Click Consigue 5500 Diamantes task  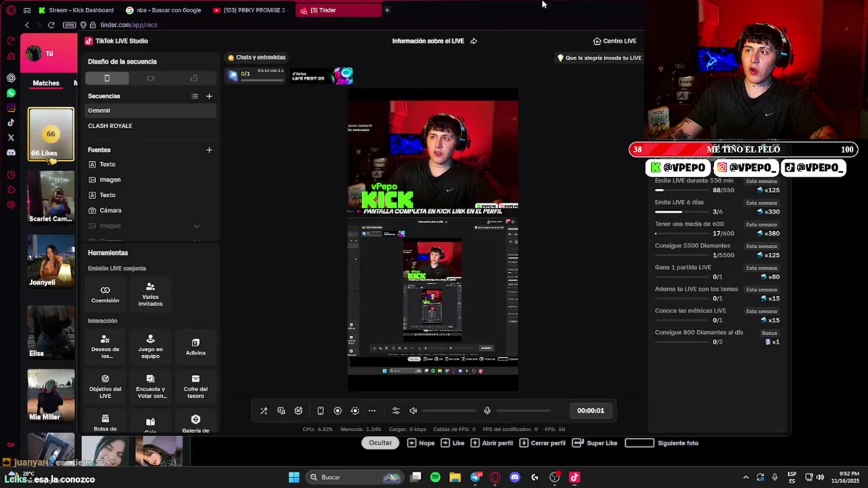717,250
